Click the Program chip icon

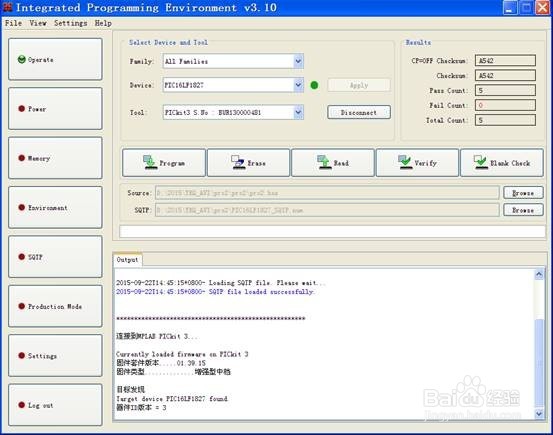(150, 162)
